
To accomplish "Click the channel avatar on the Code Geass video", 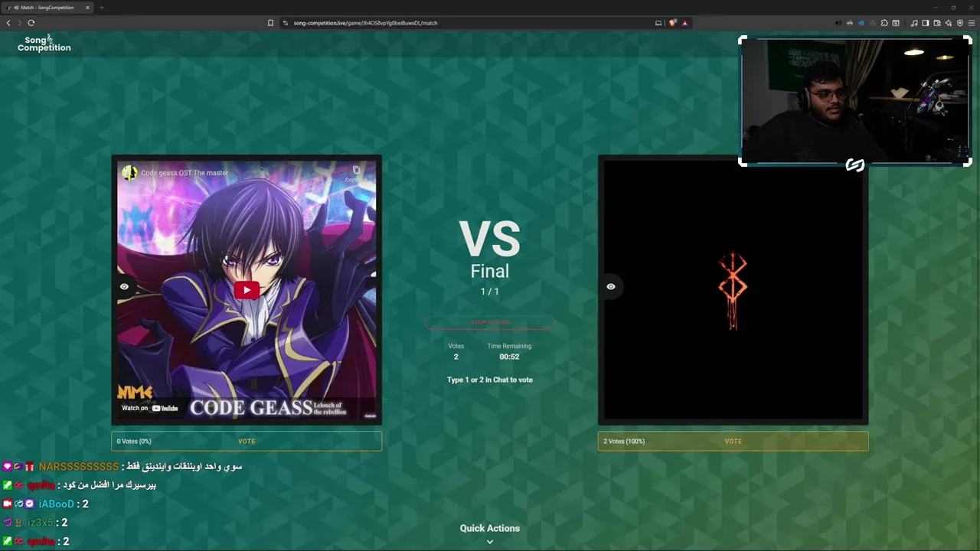I will 129,173.
